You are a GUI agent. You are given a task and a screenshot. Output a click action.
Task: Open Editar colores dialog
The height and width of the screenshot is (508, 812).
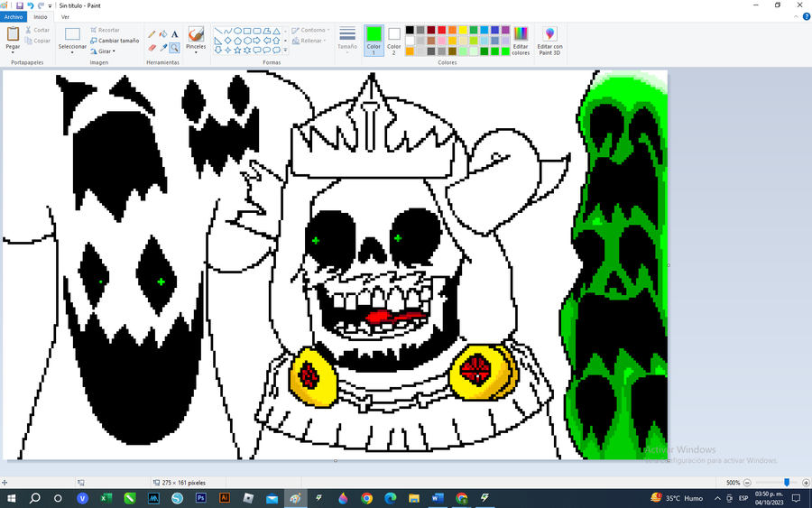[x=521, y=41]
